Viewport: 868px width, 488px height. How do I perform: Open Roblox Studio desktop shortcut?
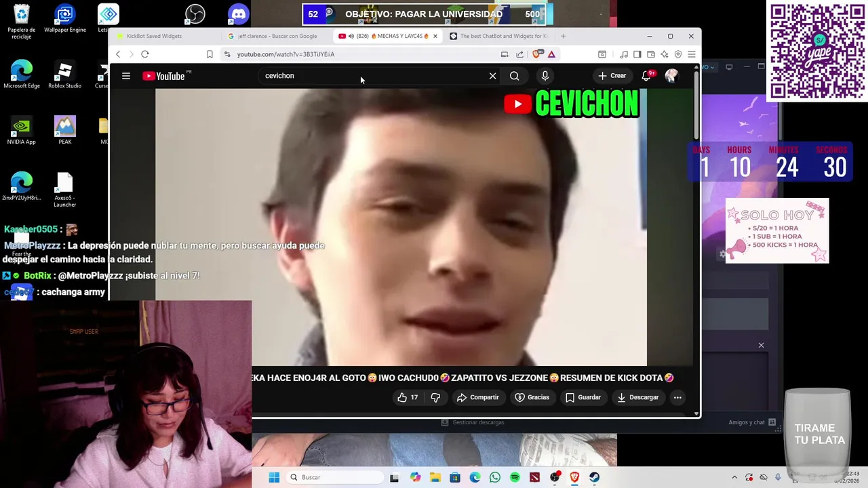click(x=64, y=75)
